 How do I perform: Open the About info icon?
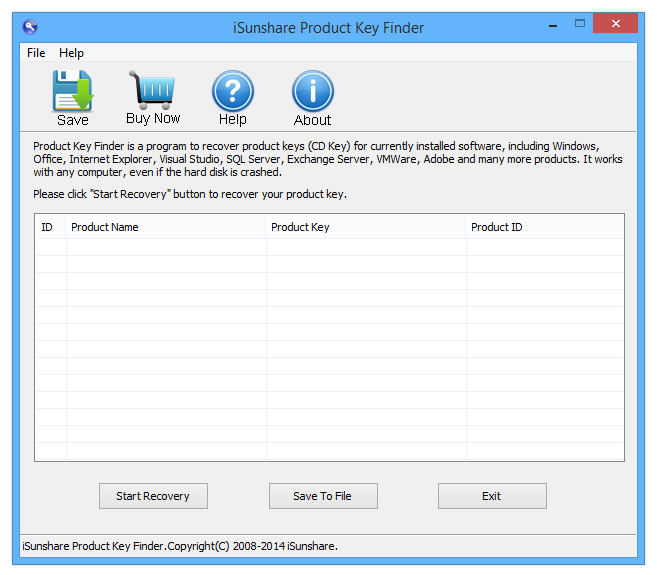coord(313,91)
